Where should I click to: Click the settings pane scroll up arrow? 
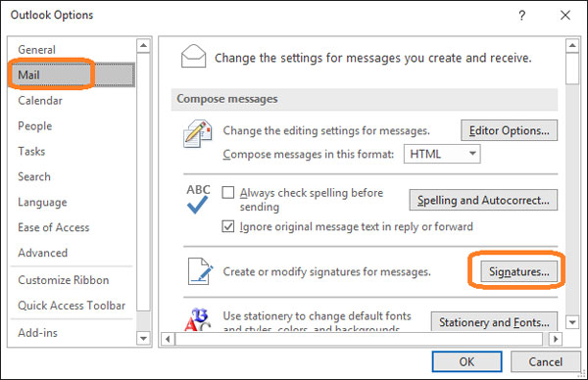[572, 46]
